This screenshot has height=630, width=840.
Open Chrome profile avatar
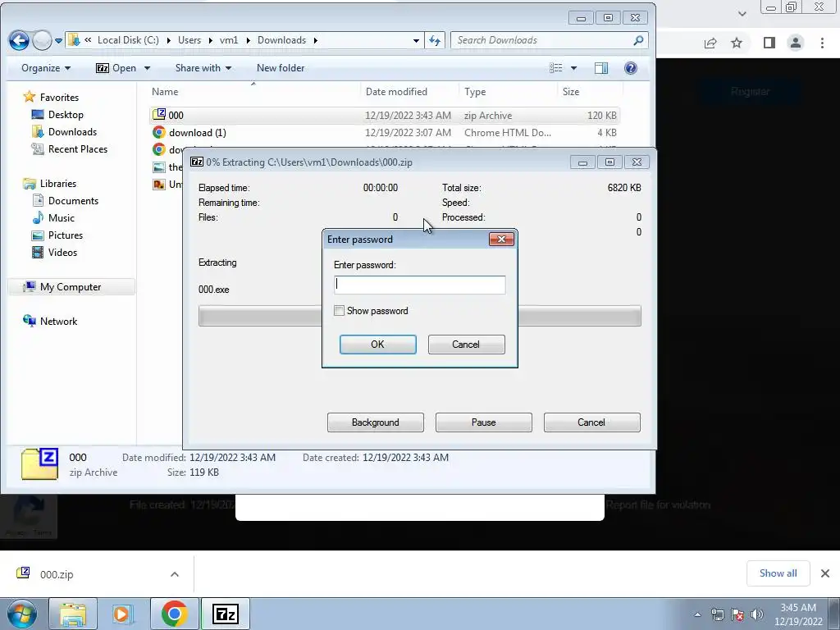796,43
